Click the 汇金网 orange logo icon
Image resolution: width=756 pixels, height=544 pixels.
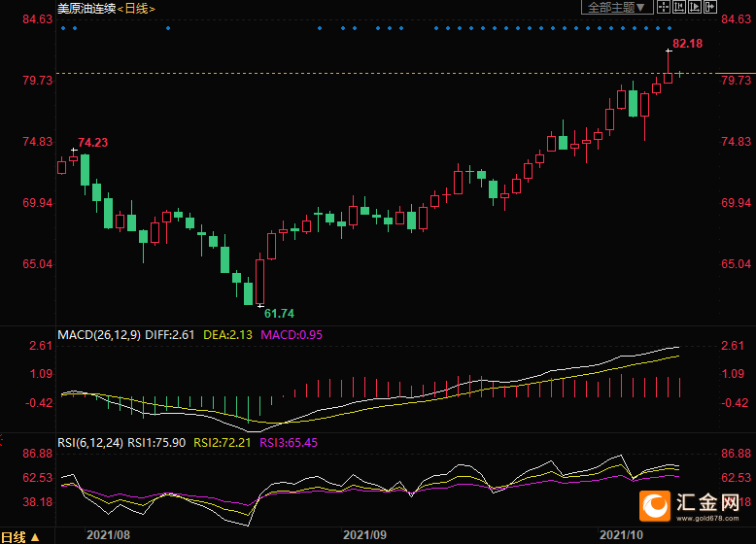click(x=656, y=504)
